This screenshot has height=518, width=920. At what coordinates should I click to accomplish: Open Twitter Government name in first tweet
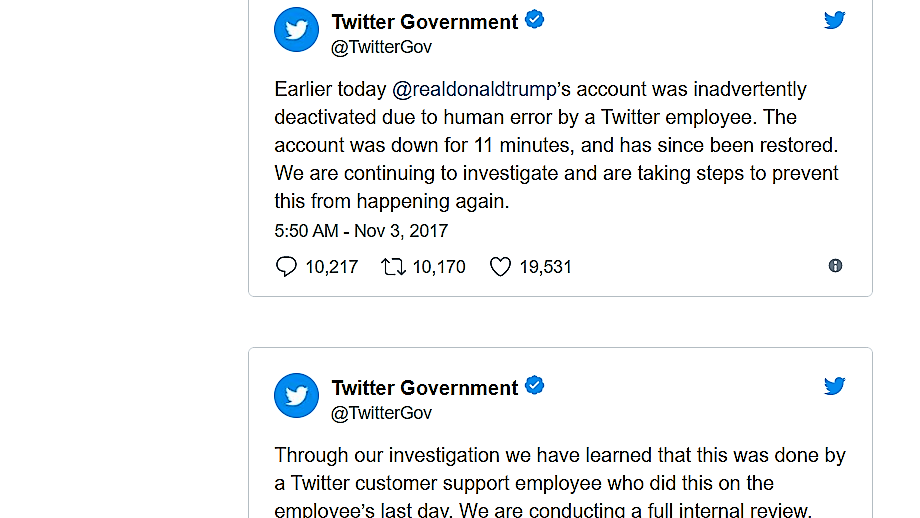425,22
